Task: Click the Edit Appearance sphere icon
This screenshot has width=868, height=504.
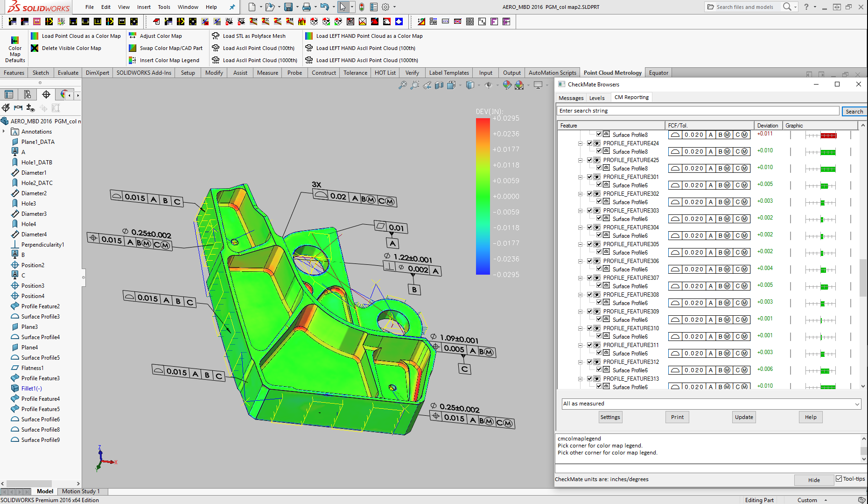Action: 507,85
